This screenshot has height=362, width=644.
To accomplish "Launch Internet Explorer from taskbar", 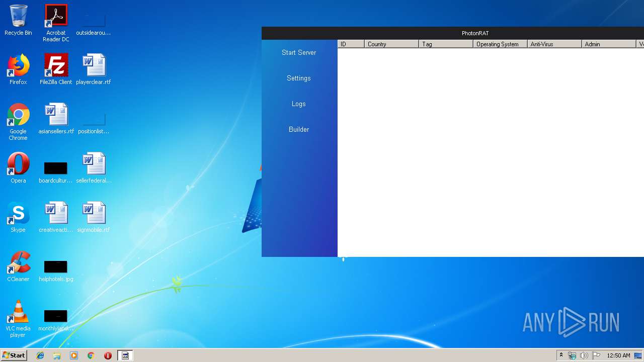I will (40, 355).
